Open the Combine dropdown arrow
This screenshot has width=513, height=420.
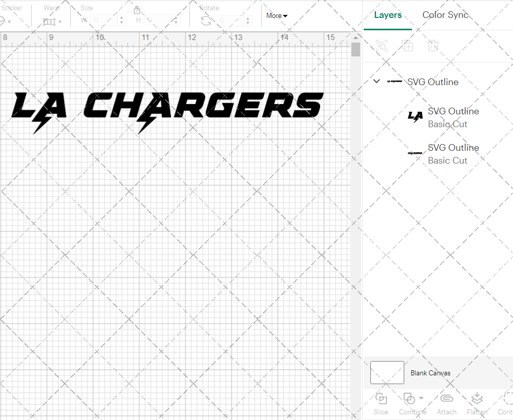[x=421, y=398]
